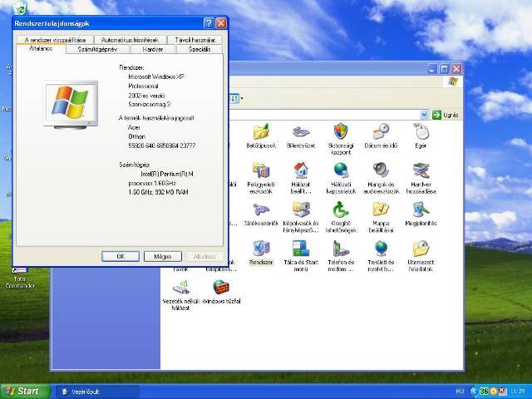
Task: Click the Mégse cancel button
Action: (162, 256)
